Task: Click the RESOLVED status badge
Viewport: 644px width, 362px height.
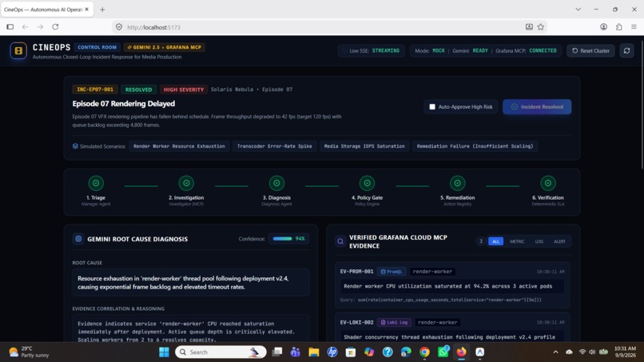Action: click(x=138, y=90)
